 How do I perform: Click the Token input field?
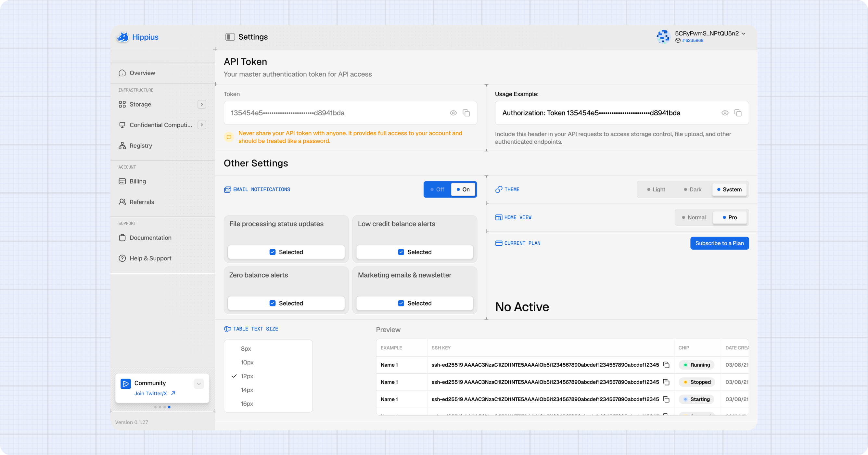351,113
